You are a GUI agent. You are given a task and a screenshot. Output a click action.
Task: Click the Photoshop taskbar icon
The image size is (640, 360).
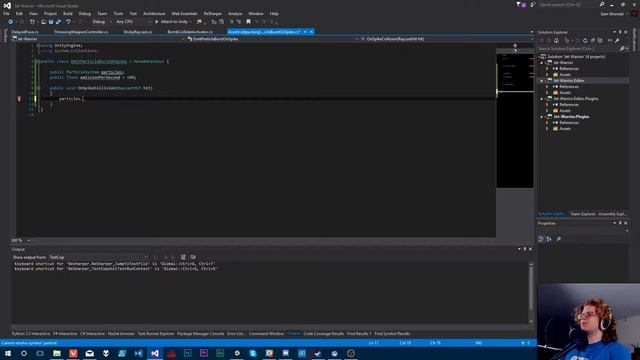point(187,353)
